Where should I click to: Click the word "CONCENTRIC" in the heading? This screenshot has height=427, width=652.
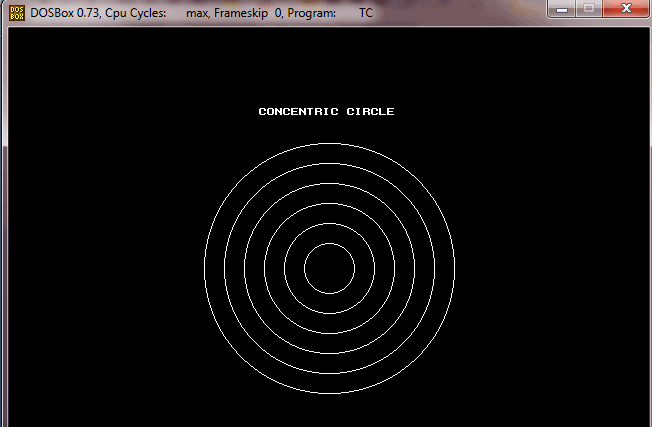[298, 111]
